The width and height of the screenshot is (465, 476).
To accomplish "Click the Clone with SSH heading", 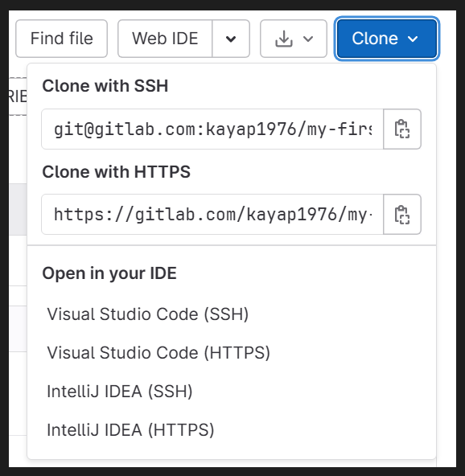I will (x=105, y=86).
